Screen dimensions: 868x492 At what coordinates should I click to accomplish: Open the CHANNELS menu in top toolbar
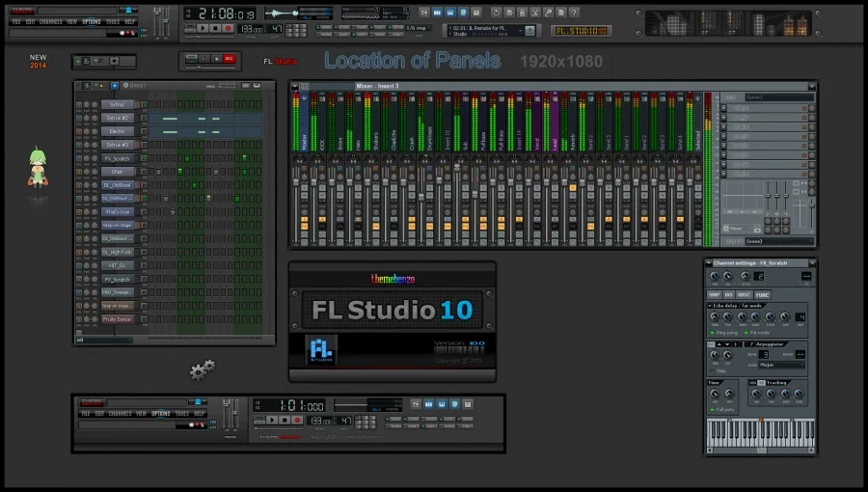click(x=50, y=21)
